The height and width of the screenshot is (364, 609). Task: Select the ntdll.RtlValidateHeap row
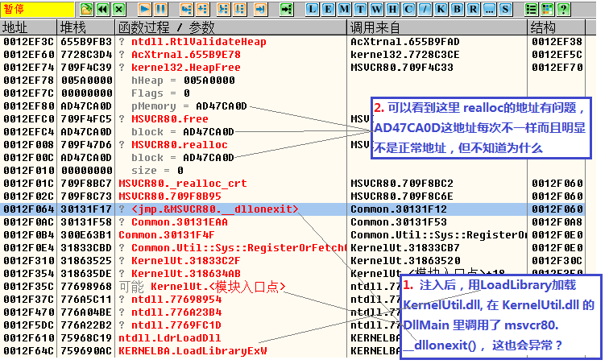pos(292,42)
